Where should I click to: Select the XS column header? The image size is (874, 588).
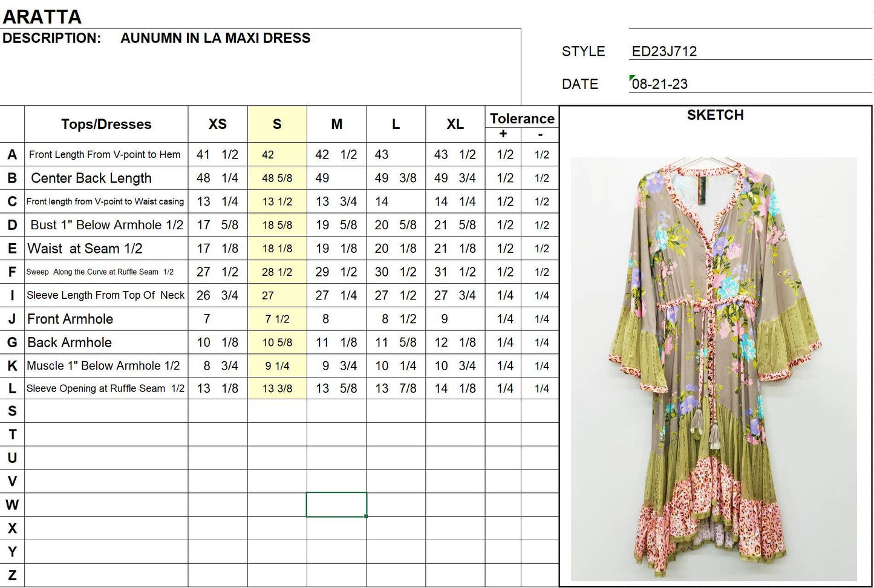pyautogui.click(x=217, y=124)
